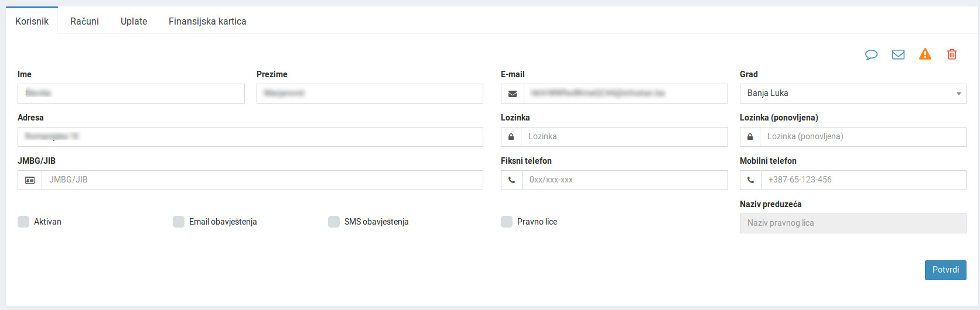Open the Uplate tab

[134, 21]
